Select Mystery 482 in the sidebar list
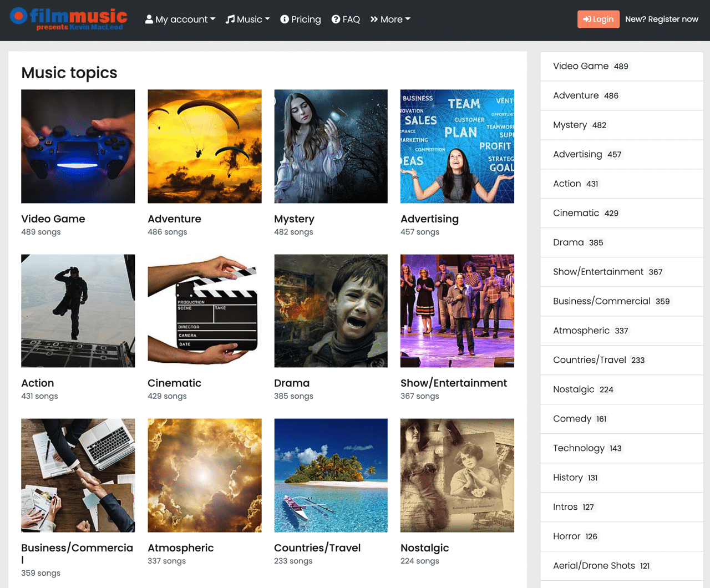 tap(622, 125)
